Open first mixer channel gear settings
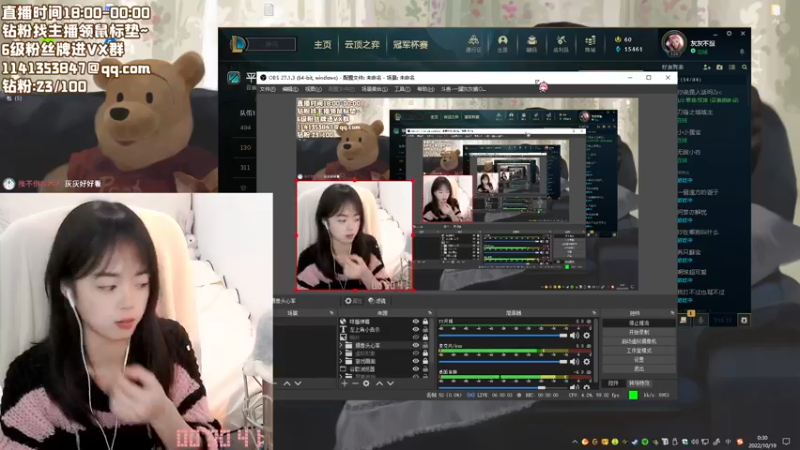The image size is (800, 450). (587, 335)
